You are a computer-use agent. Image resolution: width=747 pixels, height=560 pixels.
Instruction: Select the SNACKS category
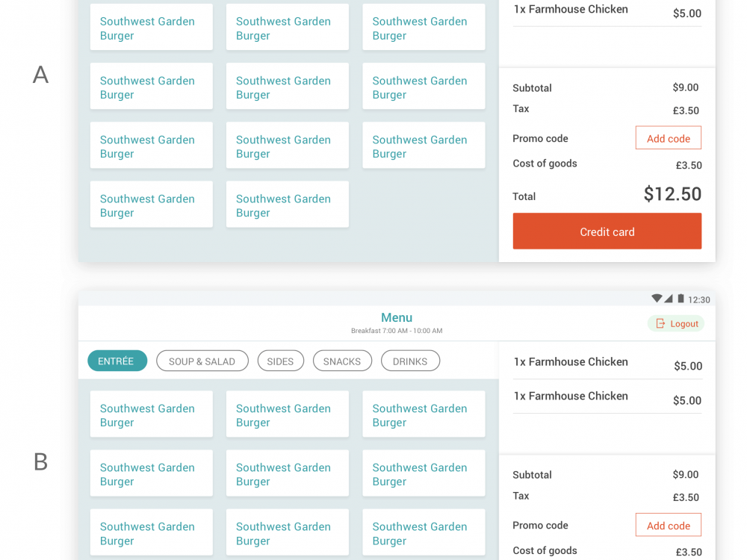342,361
